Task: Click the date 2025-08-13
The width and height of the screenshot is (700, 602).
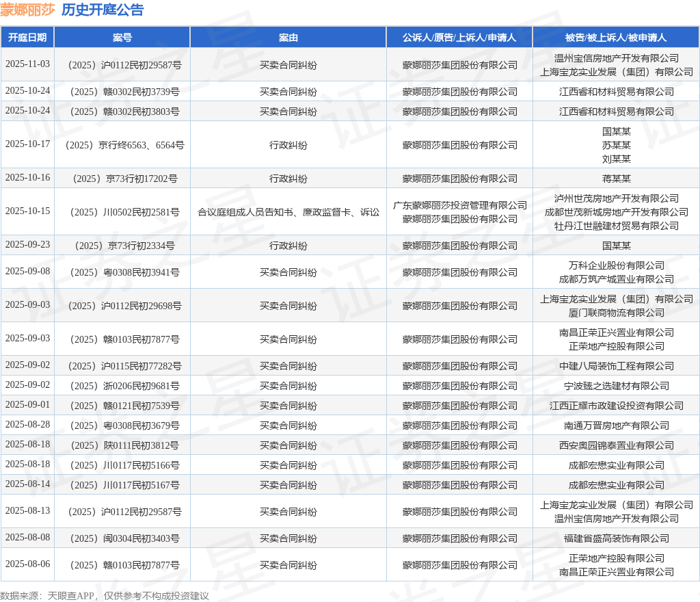Action: (27, 510)
